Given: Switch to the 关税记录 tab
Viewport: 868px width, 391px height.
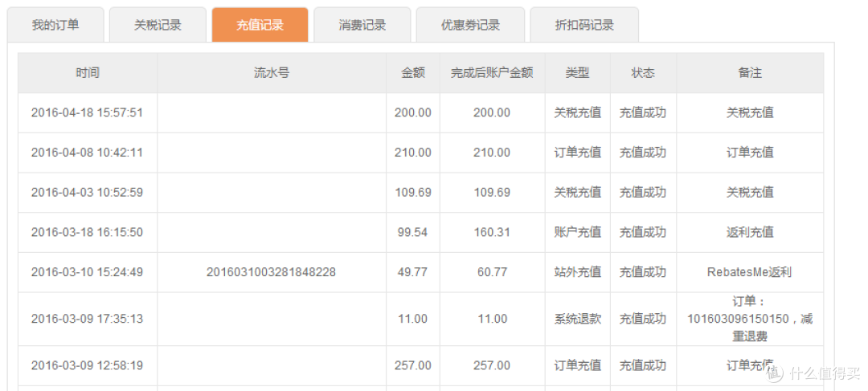Looking at the screenshot, I should 158,25.
